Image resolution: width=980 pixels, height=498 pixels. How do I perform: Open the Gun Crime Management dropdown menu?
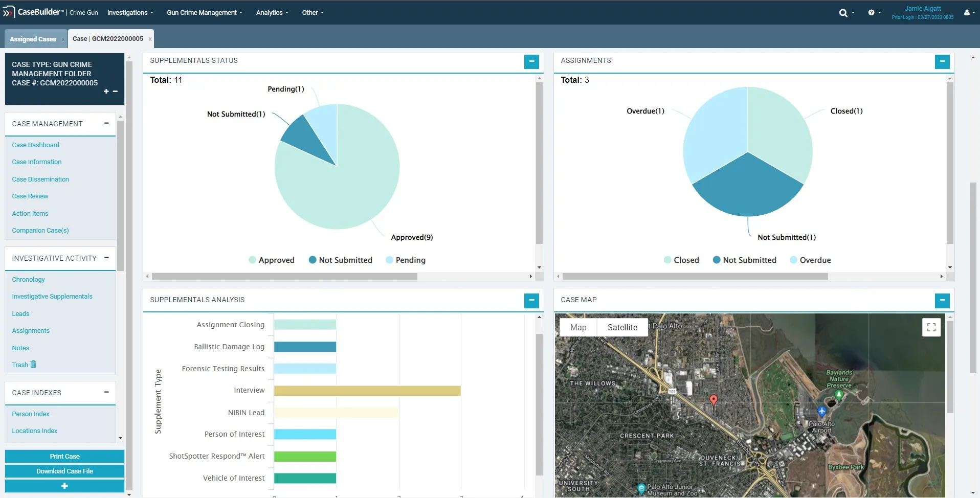[205, 12]
